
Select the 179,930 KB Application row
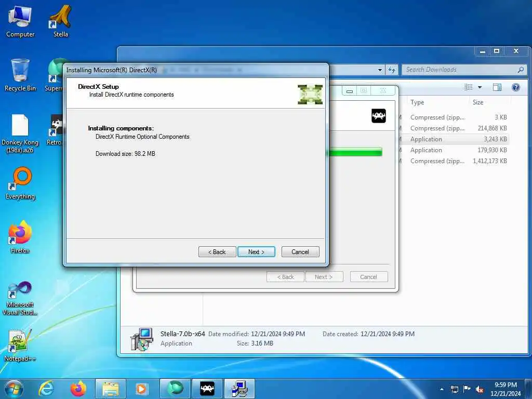coord(453,150)
